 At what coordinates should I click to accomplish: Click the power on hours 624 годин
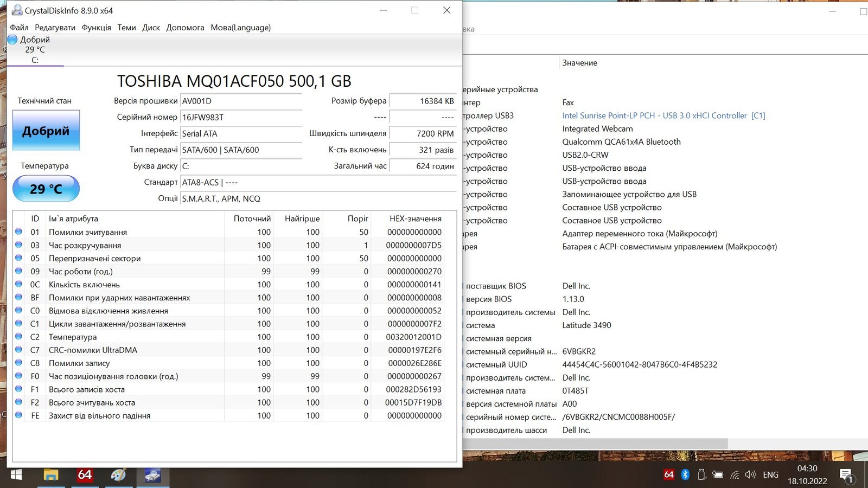point(423,166)
